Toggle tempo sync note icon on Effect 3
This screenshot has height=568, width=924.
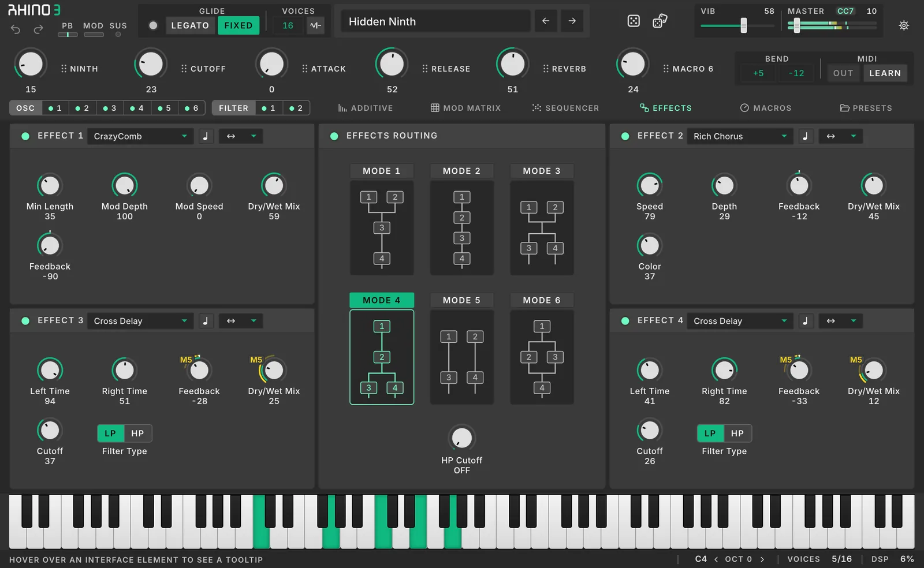coord(206,321)
